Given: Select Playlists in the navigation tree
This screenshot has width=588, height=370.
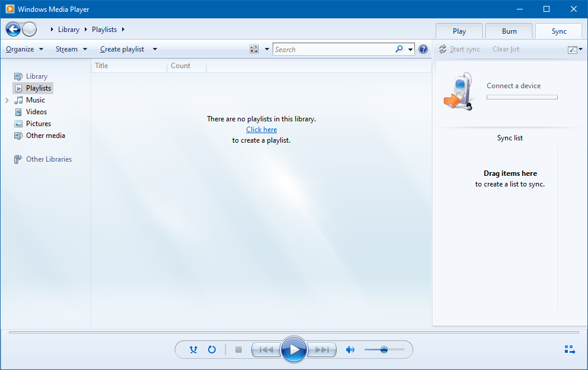Looking at the screenshot, I should [x=39, y=88].
